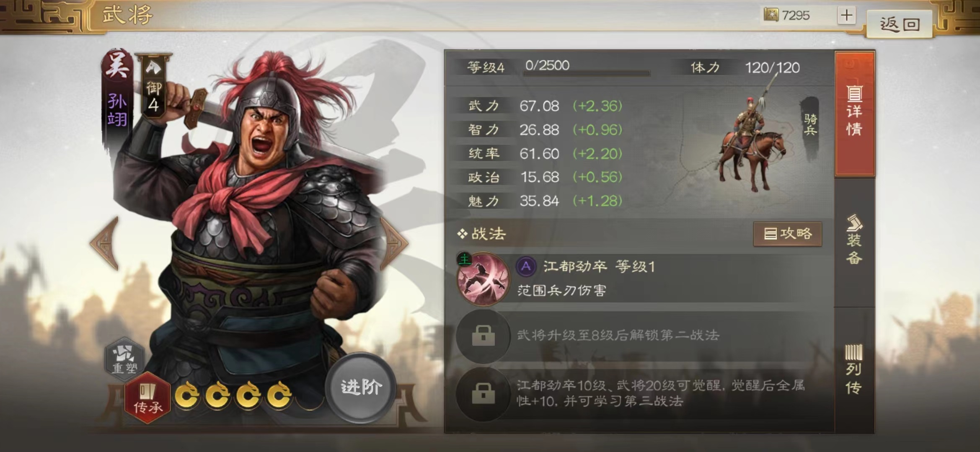Open the 装备 equipment tab
Screen dimensions: 980x452
[x=854, y=240]
